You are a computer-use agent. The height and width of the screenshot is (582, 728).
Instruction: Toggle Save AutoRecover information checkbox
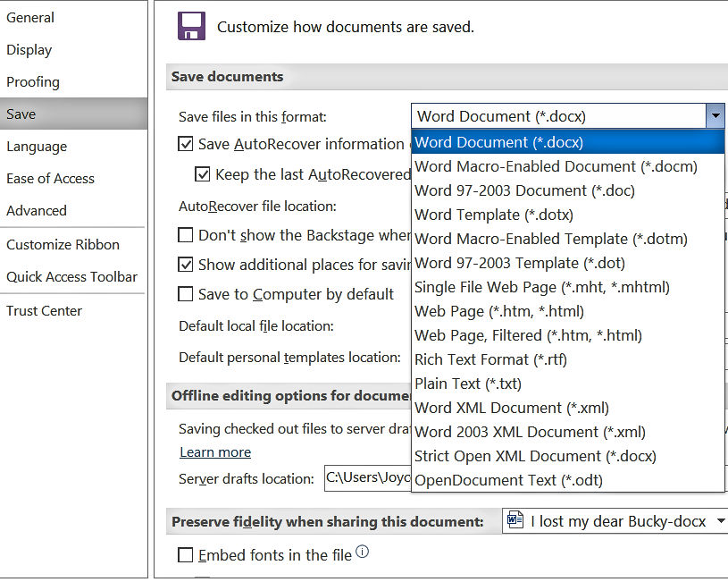tap(186, 144)
